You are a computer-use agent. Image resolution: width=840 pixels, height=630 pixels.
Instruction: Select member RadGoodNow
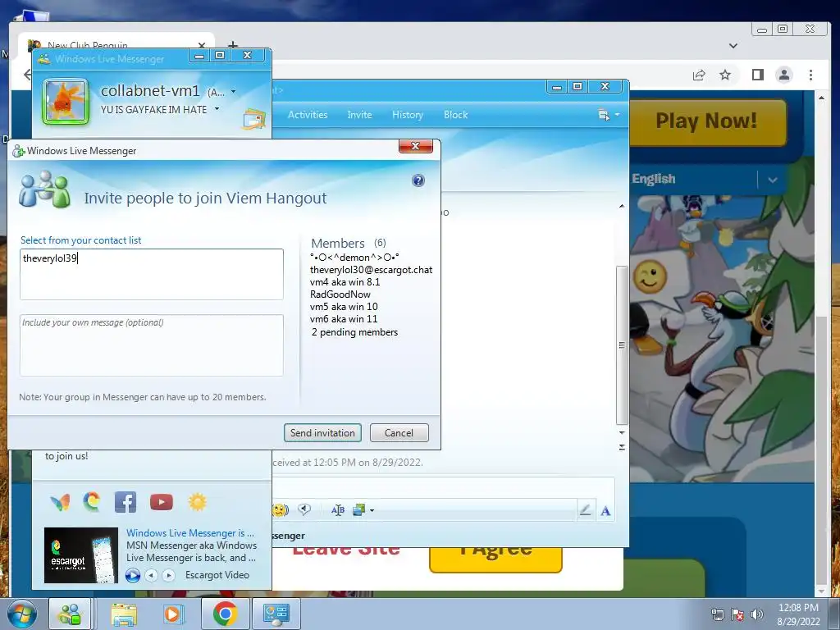(340, 294)
